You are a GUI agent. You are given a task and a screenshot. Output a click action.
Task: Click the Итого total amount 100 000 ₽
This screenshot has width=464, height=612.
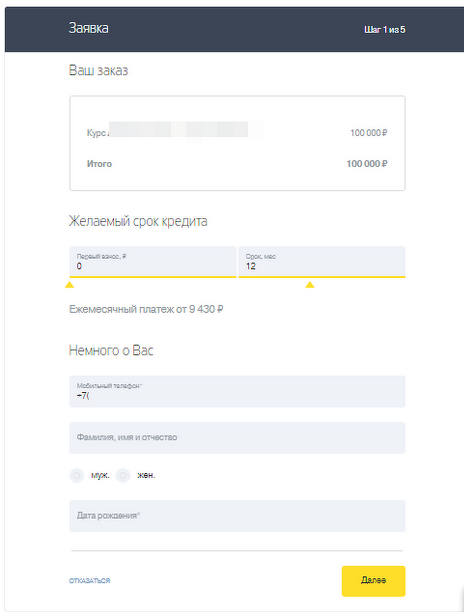(x=367, y=164)
